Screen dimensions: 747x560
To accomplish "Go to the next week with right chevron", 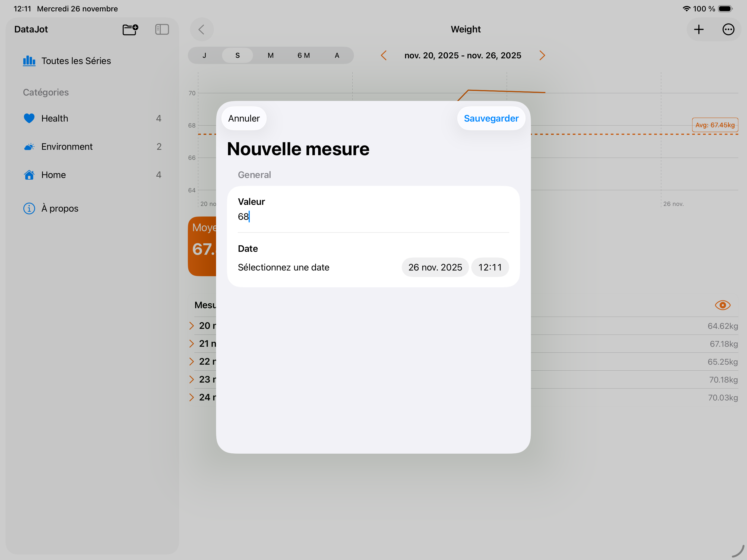I will click(x=542, y=55).
